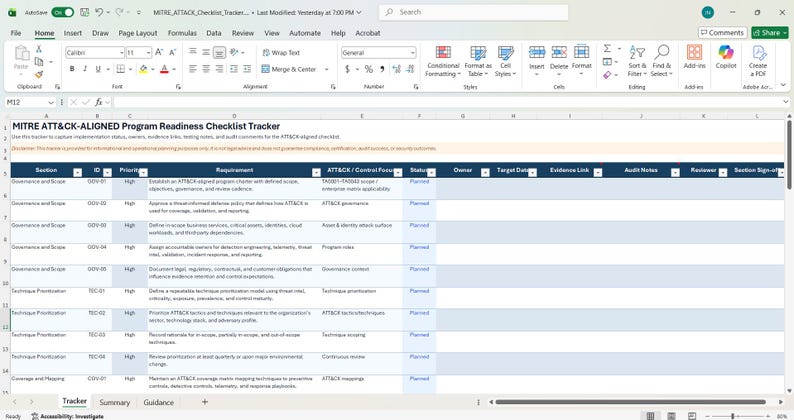This screenshot has height=420, width=794.
Task: Click the Clear eraser icon
Action: (x=607, y=75)
